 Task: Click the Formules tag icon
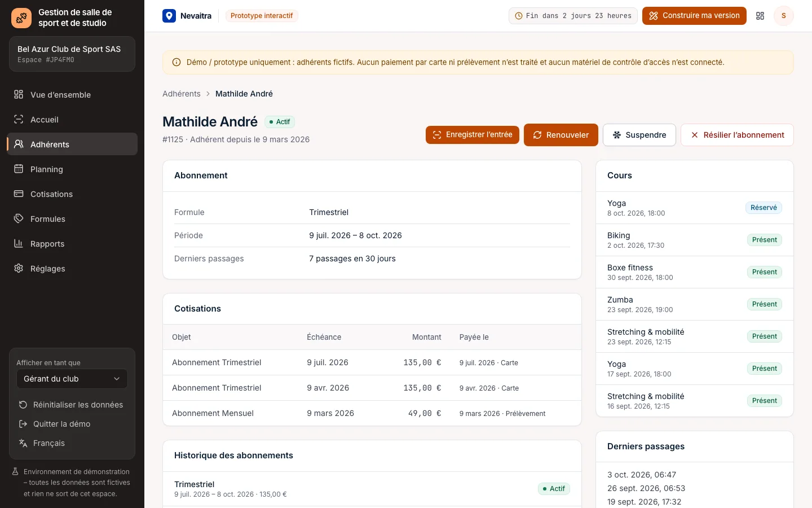point(19,218)
